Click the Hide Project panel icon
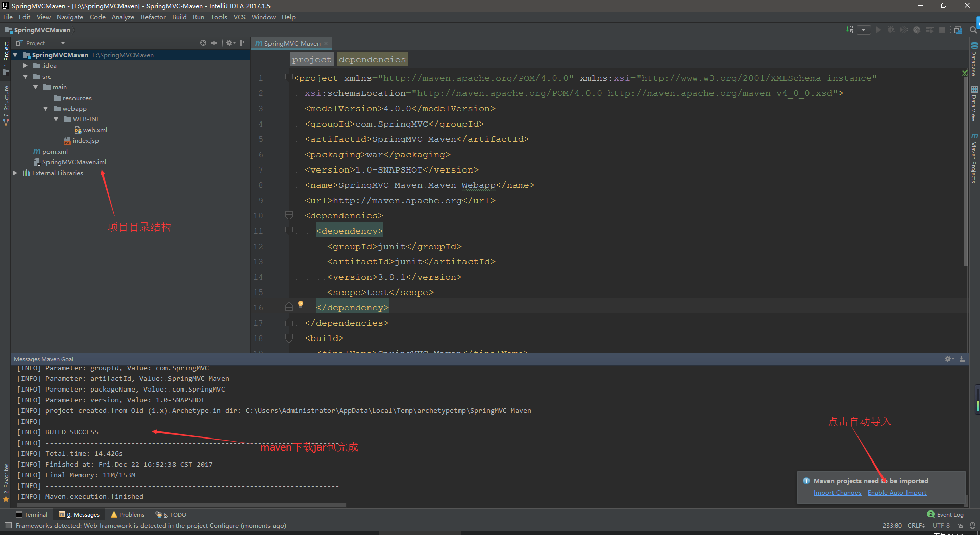 click(243, 43)
